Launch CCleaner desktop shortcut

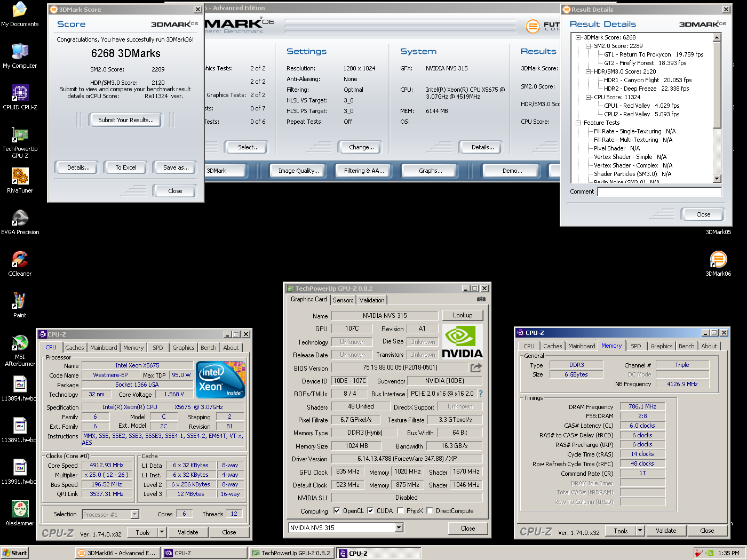coord(20,264)
